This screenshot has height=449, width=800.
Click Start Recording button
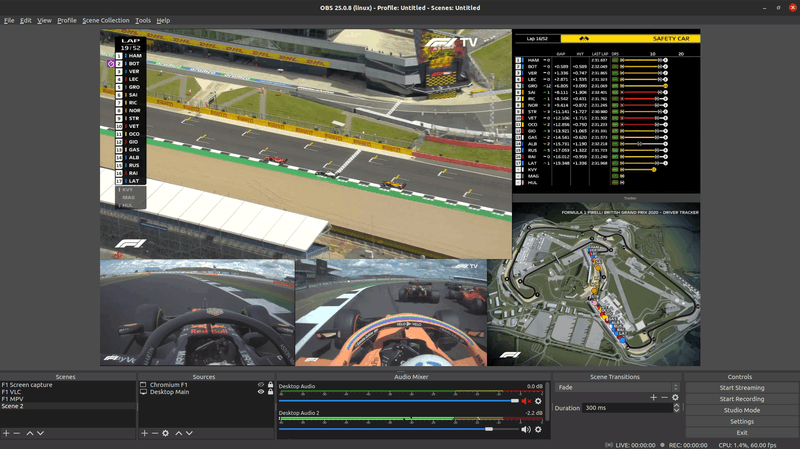tap(742, 399)
